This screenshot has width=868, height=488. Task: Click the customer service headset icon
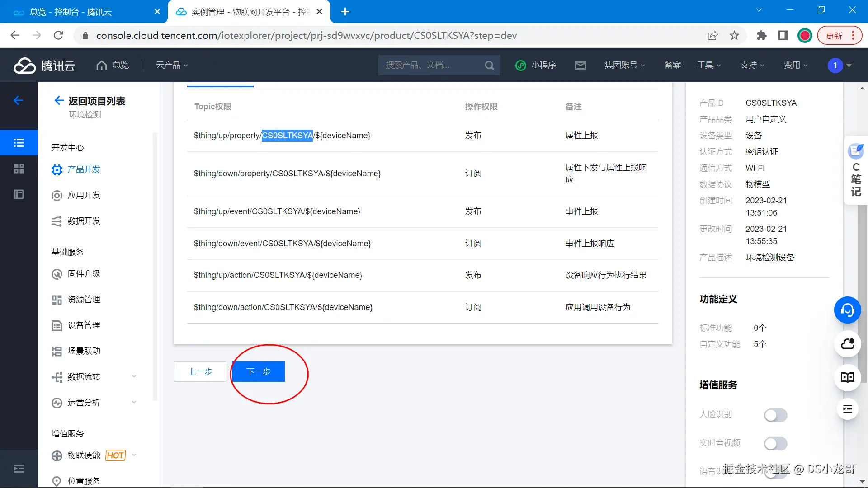[847, 310]
